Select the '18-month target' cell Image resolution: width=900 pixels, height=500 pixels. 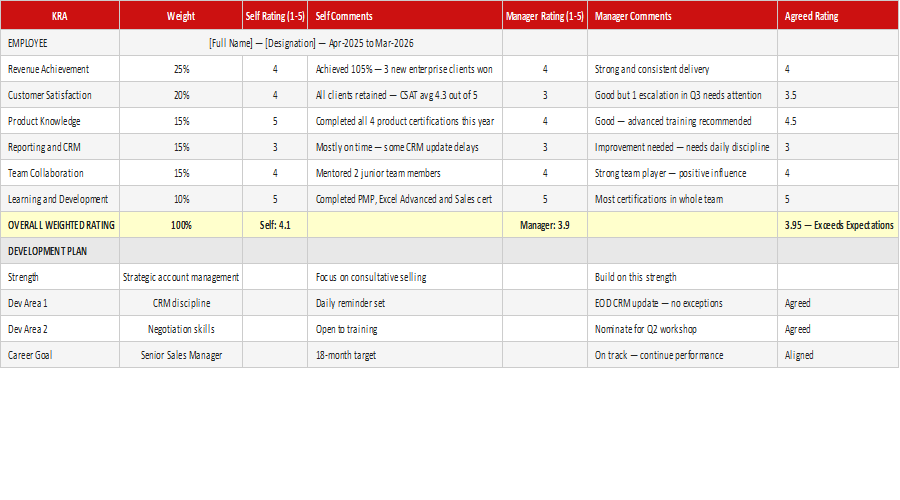[x=405, y=355]
